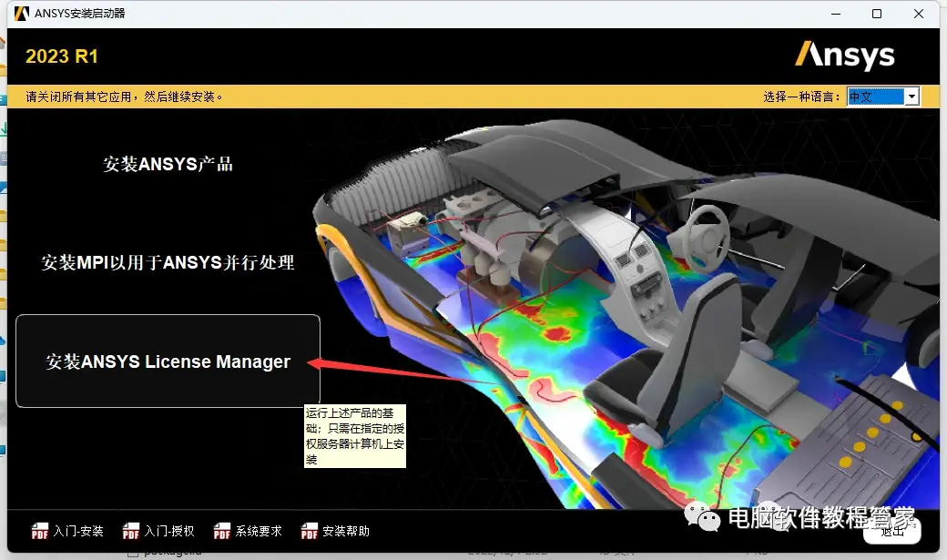The image size is (947, 560).
Task: Expand the language dropdown arrow
Action: click(912, 96)
